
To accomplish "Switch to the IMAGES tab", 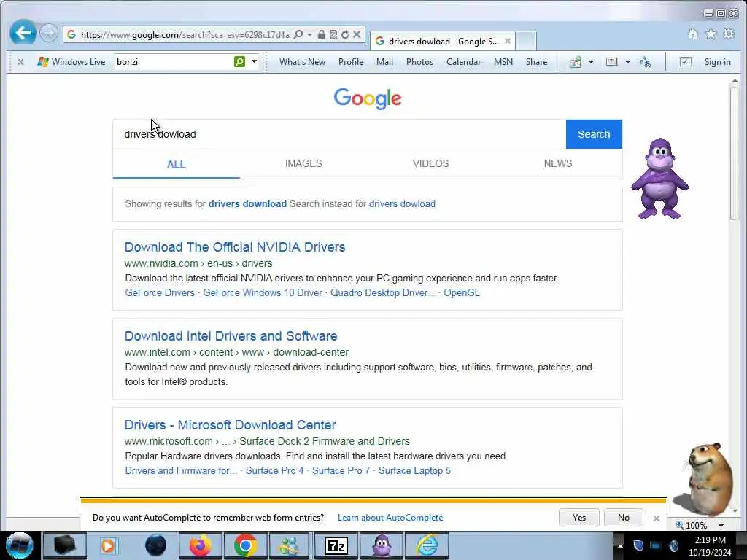I will coord(303,164).
